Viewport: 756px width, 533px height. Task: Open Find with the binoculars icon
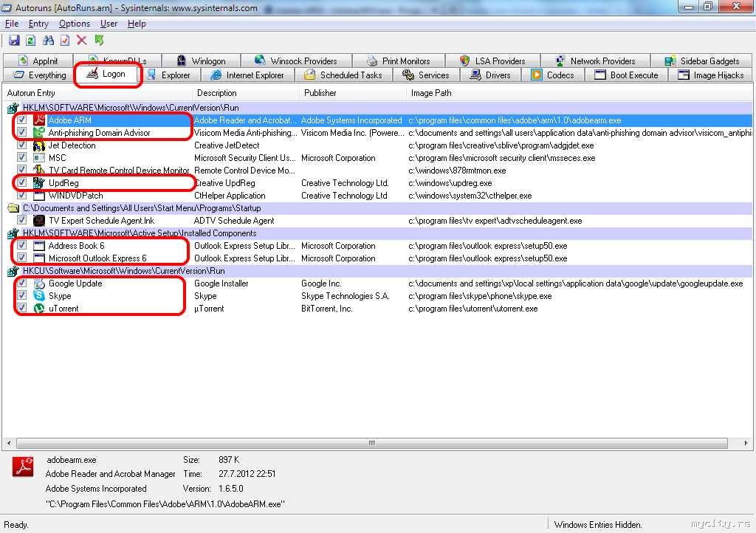coord(48,41)
